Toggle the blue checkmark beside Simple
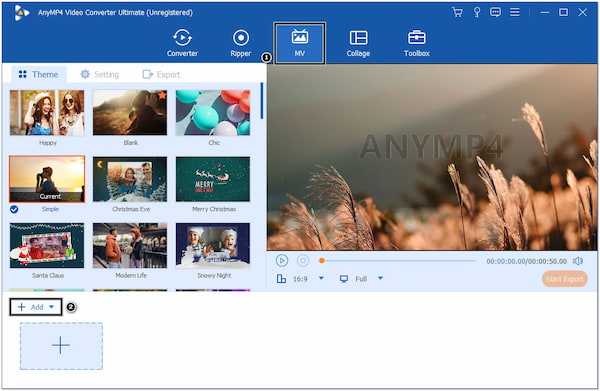This screenshot has height=391, width=600. (14, 209)
